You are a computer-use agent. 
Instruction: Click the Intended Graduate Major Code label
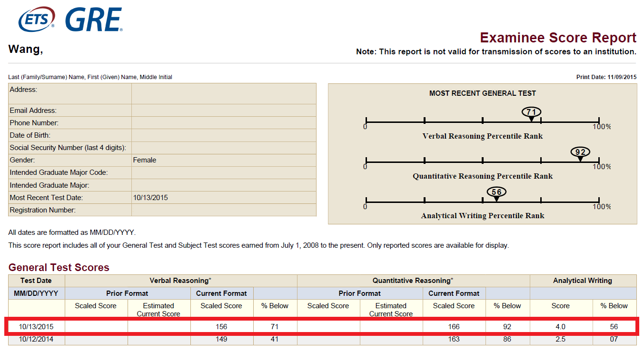coord(59,172)
